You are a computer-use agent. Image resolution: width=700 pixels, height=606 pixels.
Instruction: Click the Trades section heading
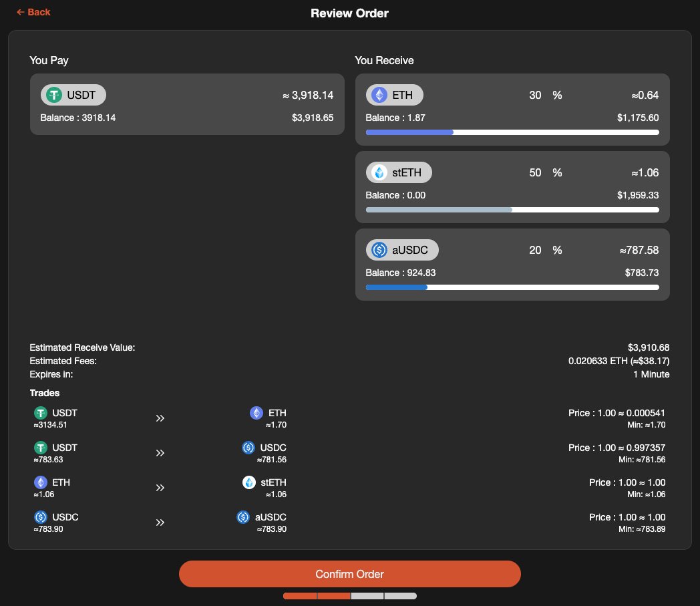pyautogui.click(x=45, y=393)
